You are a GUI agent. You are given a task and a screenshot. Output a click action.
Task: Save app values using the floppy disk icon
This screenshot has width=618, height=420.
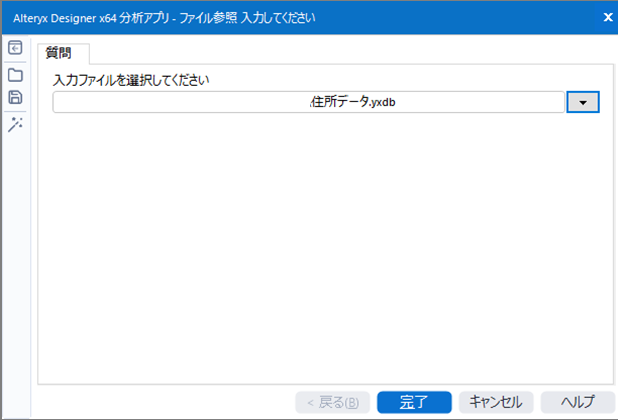point(15,98)
